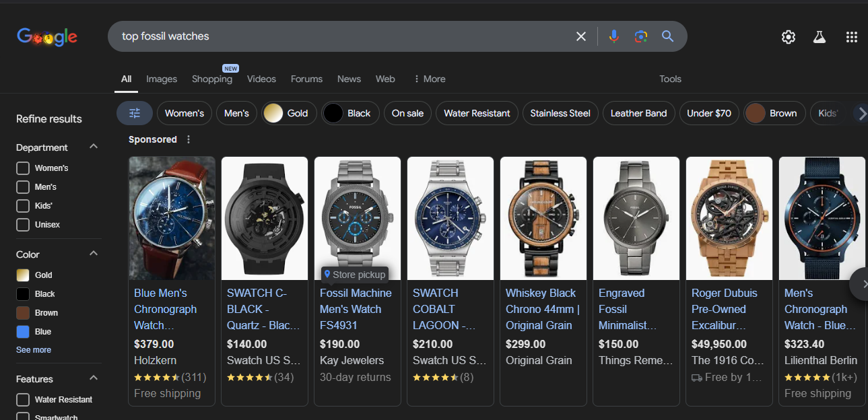Open the Swatch Cobalt Lagoon watch image
The height and width of the screenshot is (420, 868).
pos(450,218)
